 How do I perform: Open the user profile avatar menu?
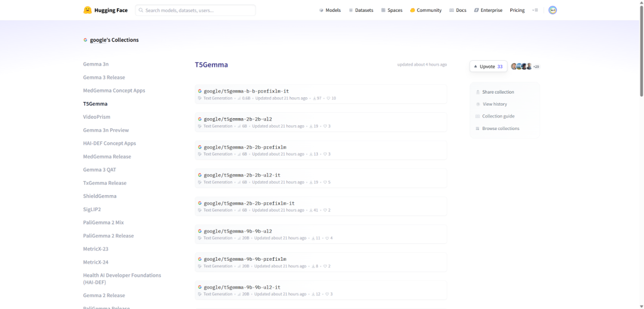pyautogui.click(x=553, y=10)
